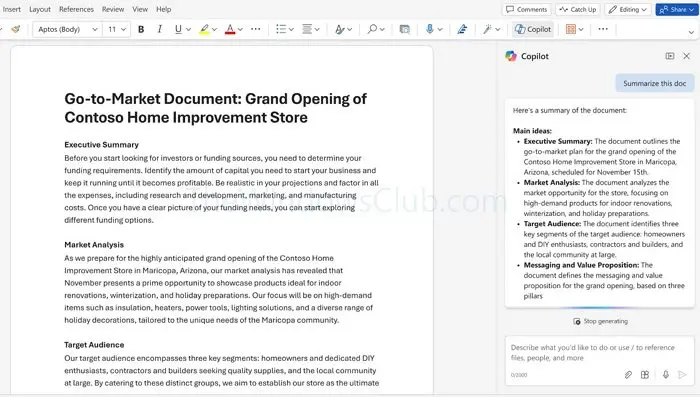Pop out the Copilot pane icon
The width and height of the screenshot is (700, 397).
[x=670, y=56]
